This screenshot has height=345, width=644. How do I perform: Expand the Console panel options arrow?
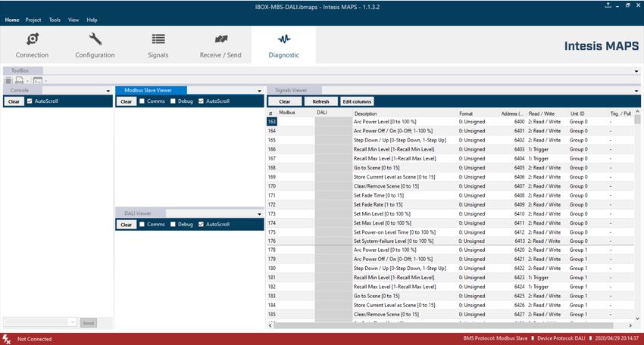coord(108,91)
